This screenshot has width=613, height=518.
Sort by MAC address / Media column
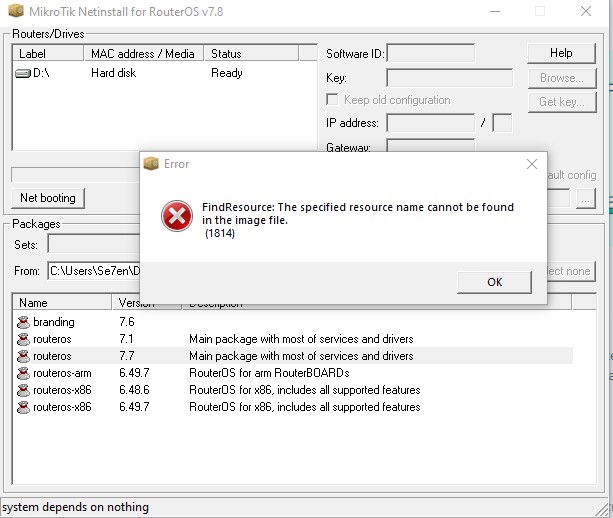(144, 54)
